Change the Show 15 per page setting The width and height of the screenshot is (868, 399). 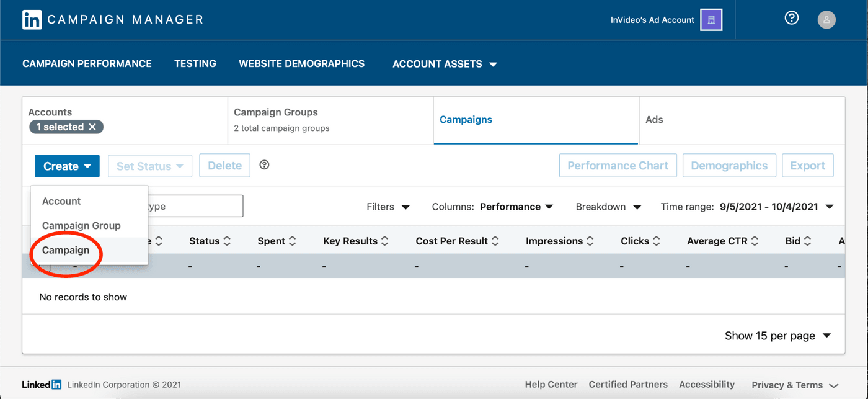(x=777, y=335)
